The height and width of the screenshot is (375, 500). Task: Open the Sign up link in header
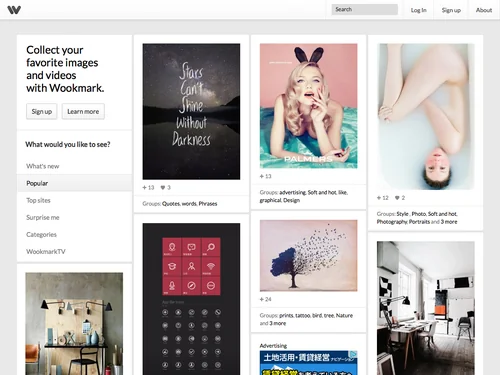click(x=451, y=10)
